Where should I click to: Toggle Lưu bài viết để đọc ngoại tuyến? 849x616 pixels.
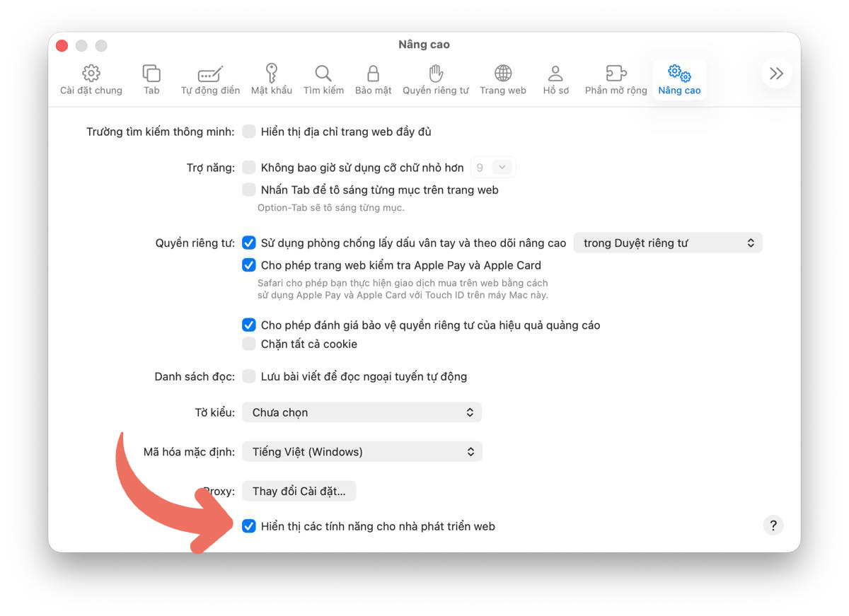pos(249,376)
